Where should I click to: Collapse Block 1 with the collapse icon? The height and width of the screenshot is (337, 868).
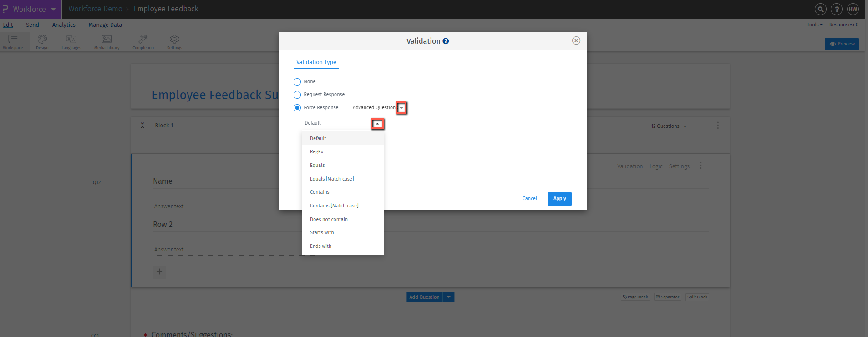tap(142, 125)
